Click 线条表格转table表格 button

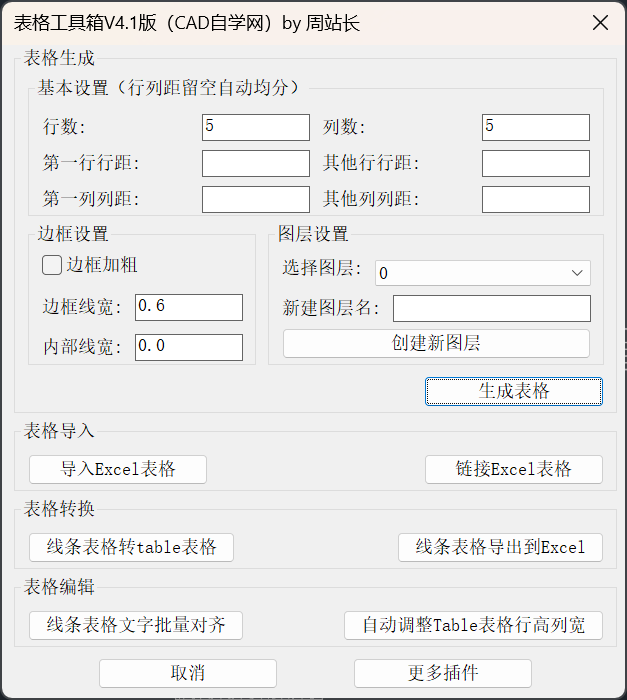pyautogui.click(x=131, y=547)
